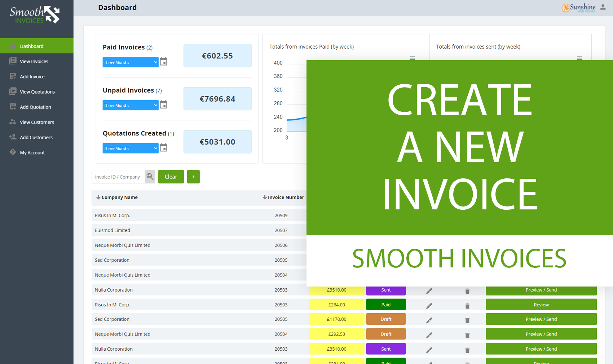
Task: Click the Sunshine Web Design logo
Action: (x=578, y=8)
